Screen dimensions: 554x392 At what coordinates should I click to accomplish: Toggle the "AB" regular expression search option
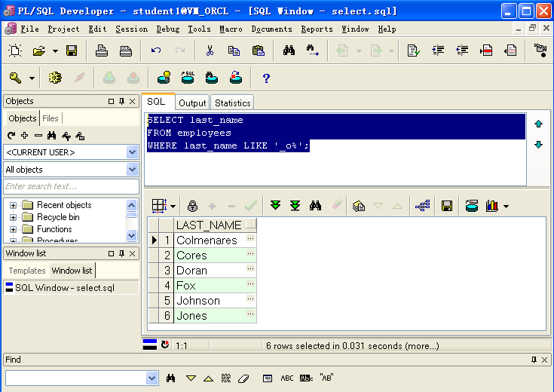coord(326,378)
